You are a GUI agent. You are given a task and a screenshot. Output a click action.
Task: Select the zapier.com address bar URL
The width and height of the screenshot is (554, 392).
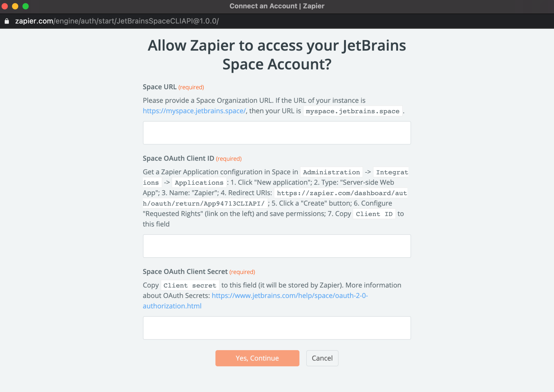117,21
